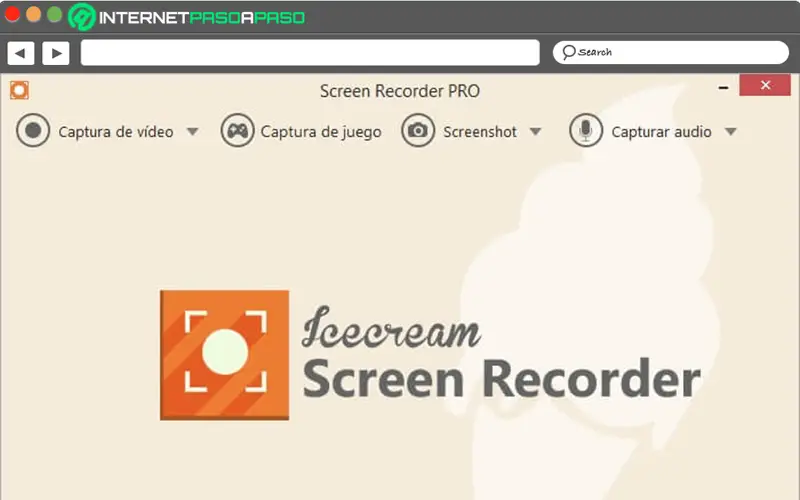Close the Screen Recorder PRO window

[765, 85]
